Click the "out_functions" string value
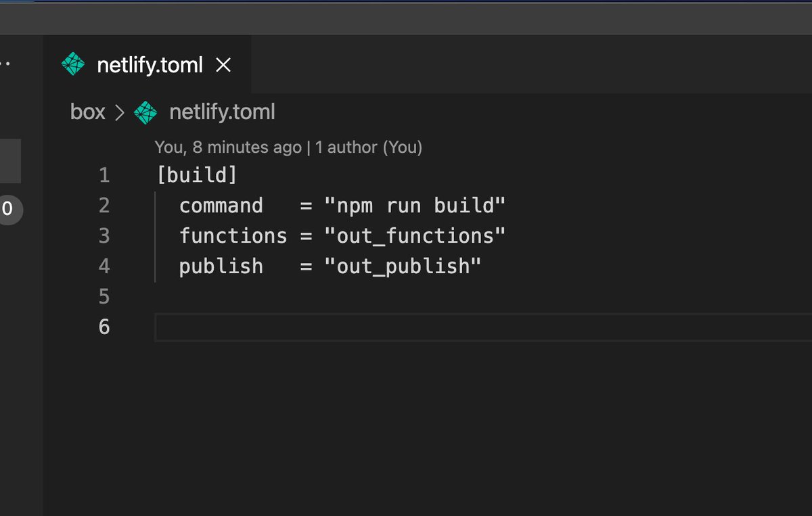This screenshot has width=812, height=516. click(x=415, y=236)
